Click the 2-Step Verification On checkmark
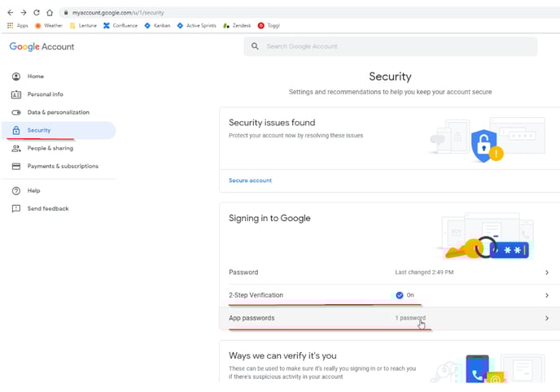This screenshot has height=392, width=560. pos(399,295)
